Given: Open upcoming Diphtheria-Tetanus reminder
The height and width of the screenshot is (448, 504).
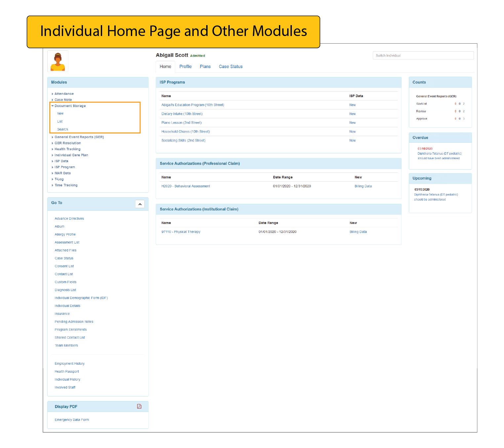Looking at the screenshot, I should pyautogui.click(x=436, y=197).
